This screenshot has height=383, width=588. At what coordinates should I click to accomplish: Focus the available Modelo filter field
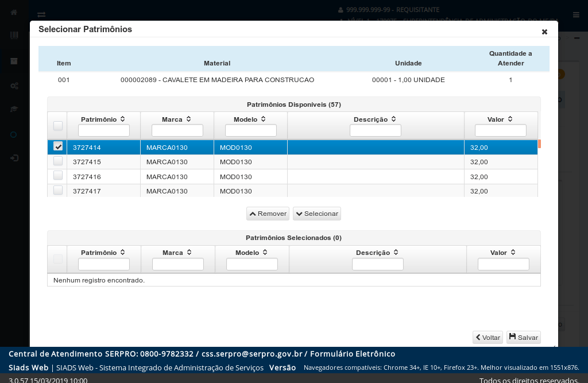click(x=251, y=130)
